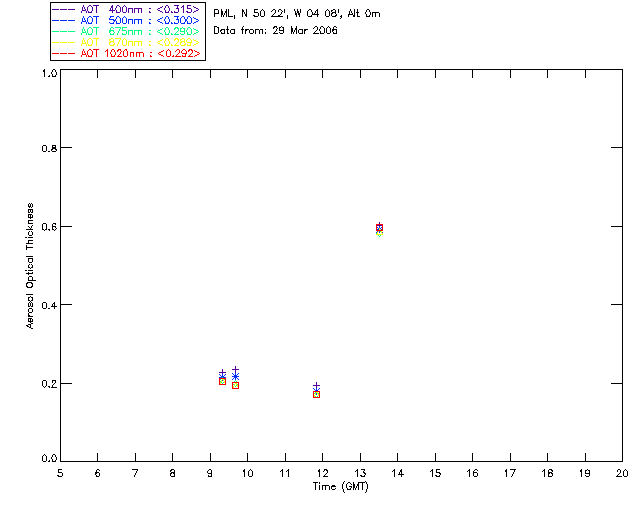Click the 1.0 y-axis tick label

(x=49, y=73)
